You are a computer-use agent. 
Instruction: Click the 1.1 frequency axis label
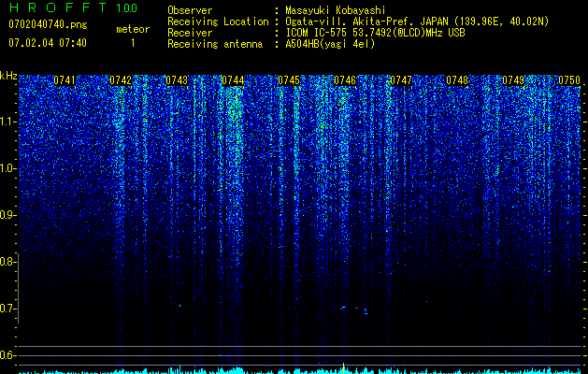[7, 122]
